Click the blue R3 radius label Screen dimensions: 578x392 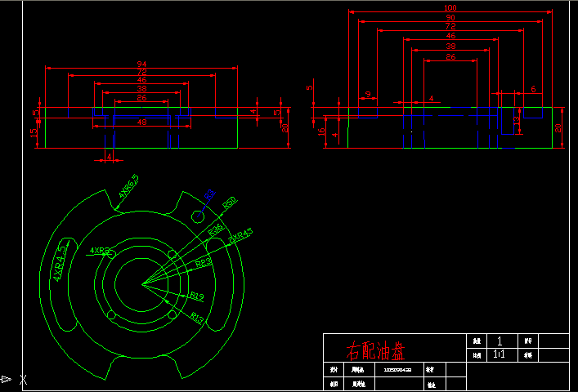pos(209,194)
